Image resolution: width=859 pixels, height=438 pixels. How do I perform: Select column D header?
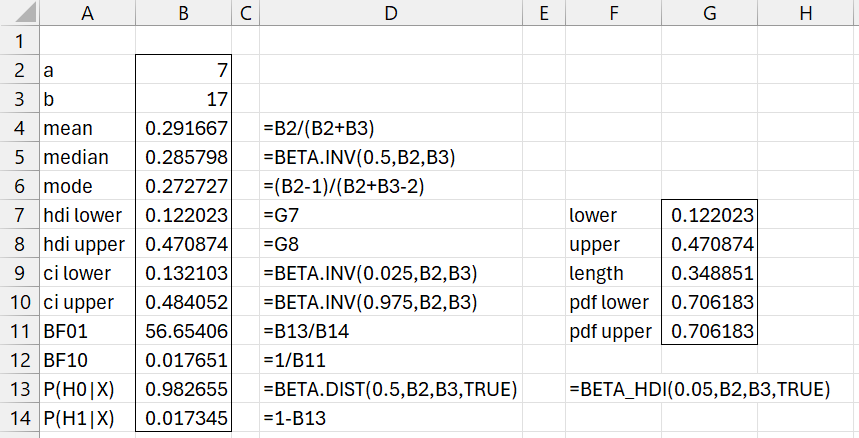click(391, 13)
